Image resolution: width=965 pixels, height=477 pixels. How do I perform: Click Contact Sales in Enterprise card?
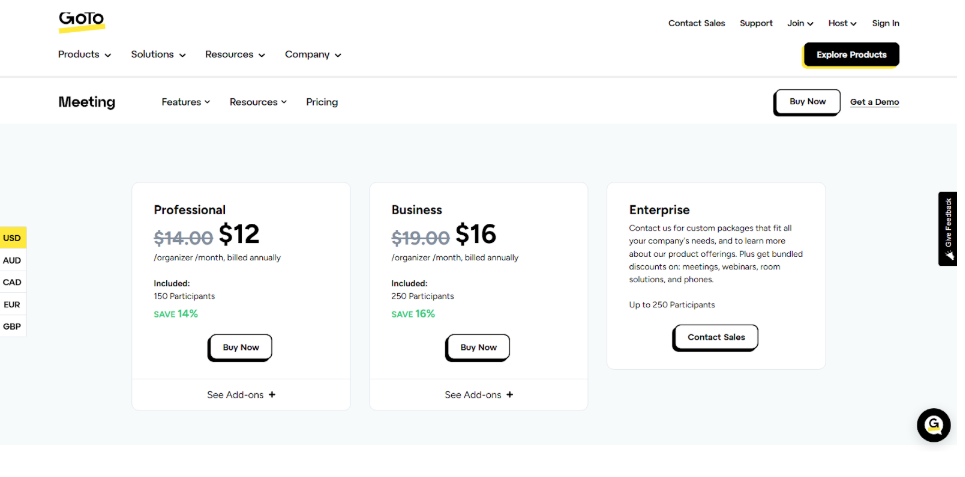click(715, 338)
